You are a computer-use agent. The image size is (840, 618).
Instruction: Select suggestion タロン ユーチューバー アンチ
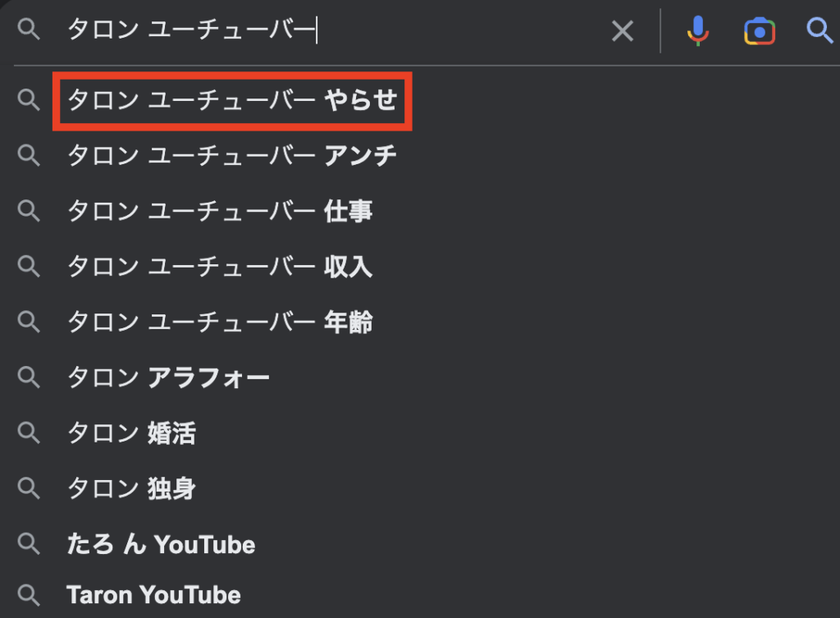tap(232, 155)
